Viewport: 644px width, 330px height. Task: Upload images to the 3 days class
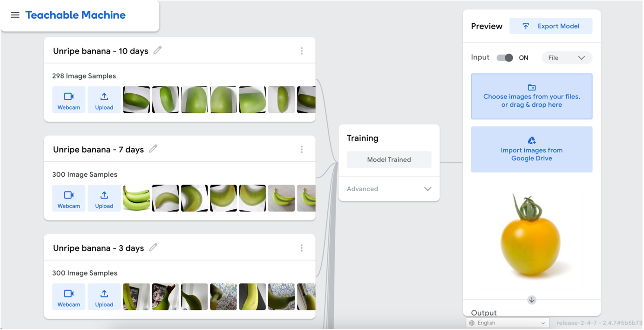(x=104, y=297)
